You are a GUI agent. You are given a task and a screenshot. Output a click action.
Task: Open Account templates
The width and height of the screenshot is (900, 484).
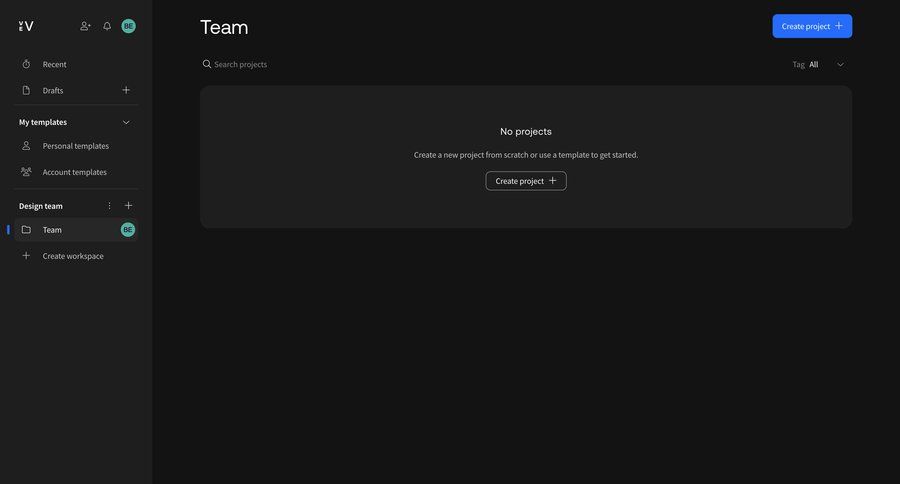76,172
